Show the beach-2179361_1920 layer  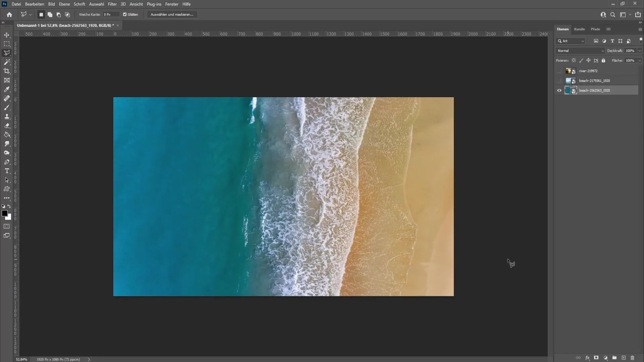pyautogui.click(x=559, y=80)
